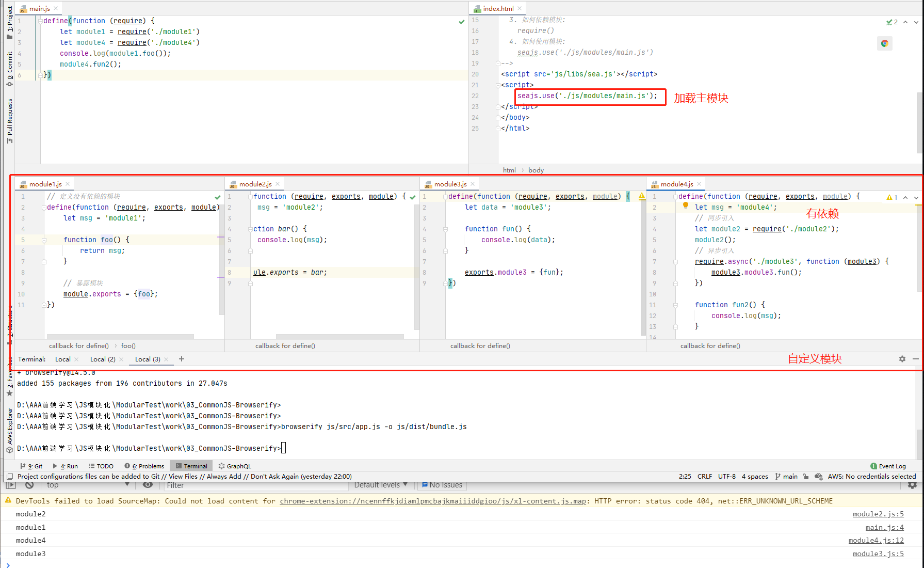Click the module2.js:5 source link
The height and width of the screenshot is (568, 924).
(x=878, y=514)
